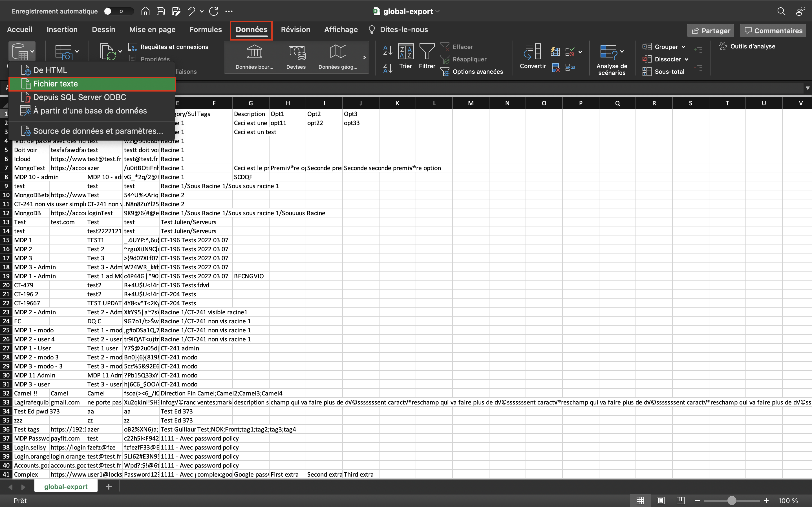The width and height of the screenshot is (812, 507).
Task: Switch to page layout view in status bar
Action: click(660, 500)
